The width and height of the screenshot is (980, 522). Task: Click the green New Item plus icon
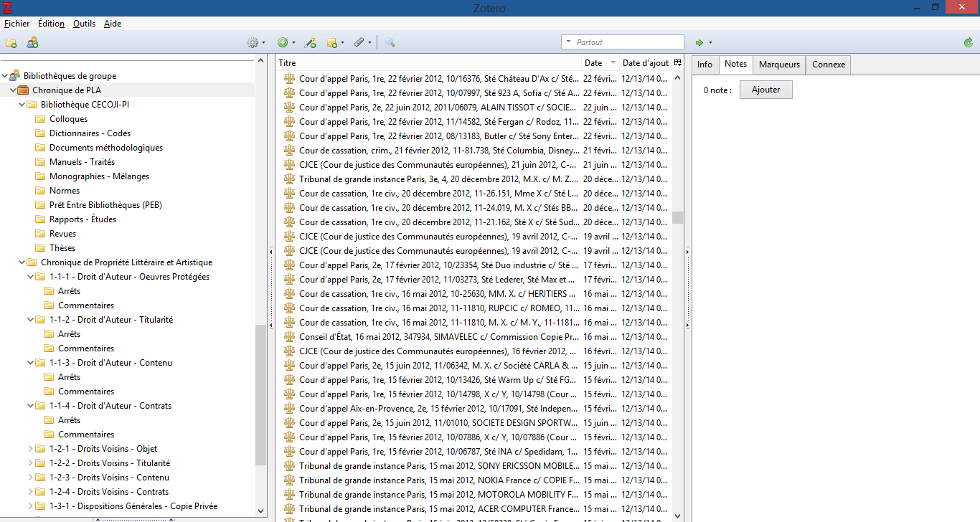coord(283,43)
